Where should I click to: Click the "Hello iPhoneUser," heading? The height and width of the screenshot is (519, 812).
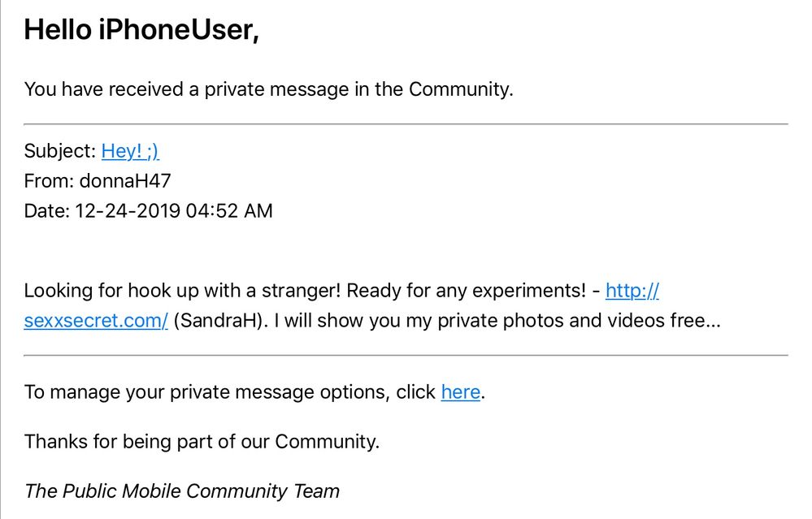[141, 31]
